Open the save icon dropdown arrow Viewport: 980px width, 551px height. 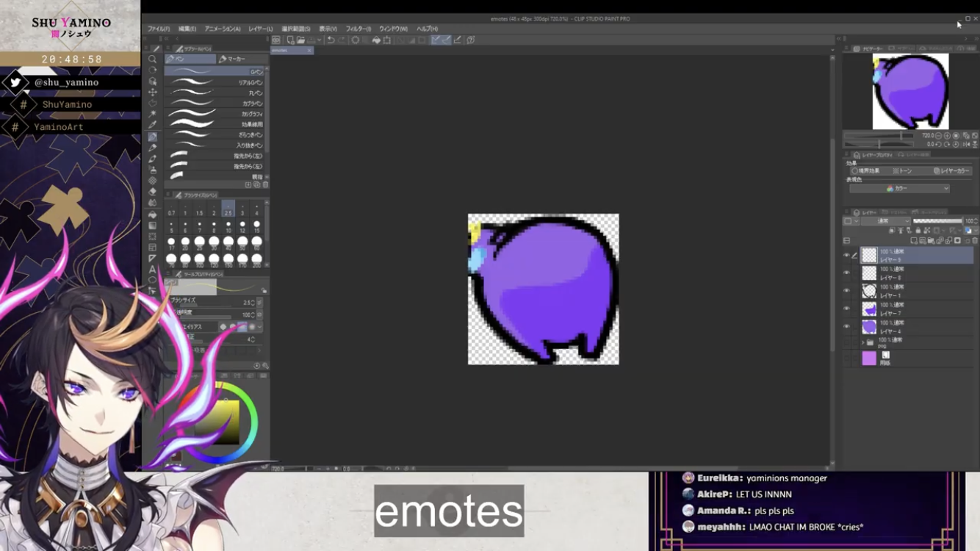click(320, 40)
